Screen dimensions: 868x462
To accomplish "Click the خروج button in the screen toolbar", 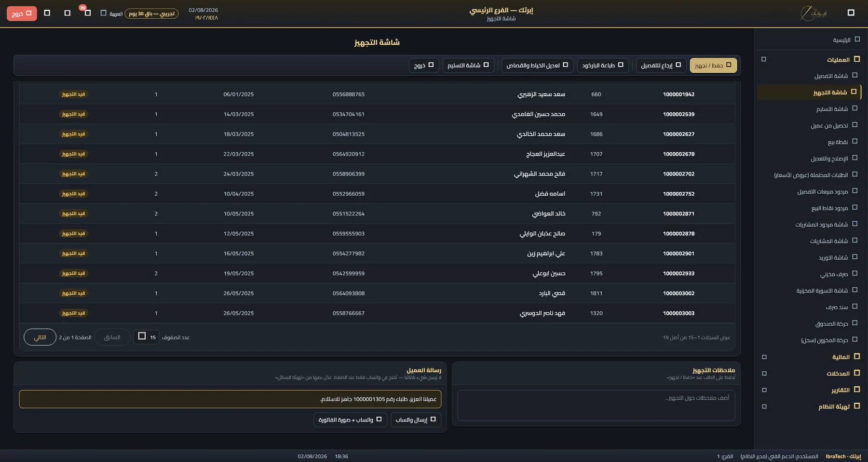I will click(x=424, y=65).
